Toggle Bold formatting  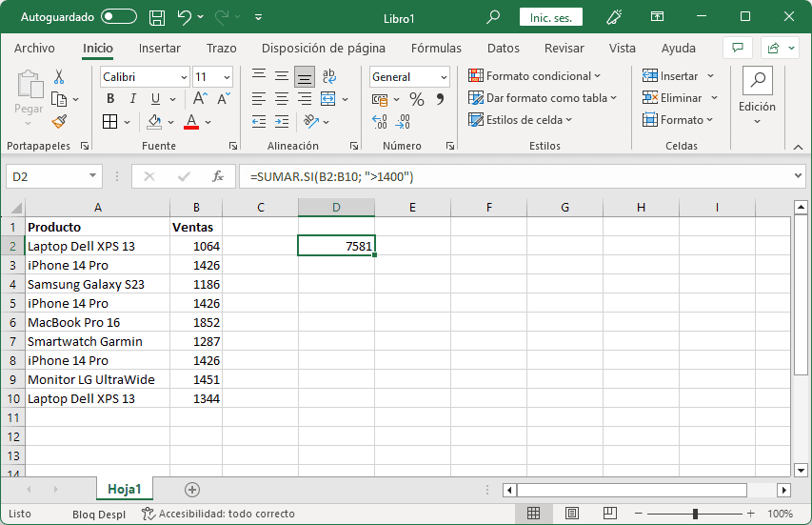tap(110, 98)
